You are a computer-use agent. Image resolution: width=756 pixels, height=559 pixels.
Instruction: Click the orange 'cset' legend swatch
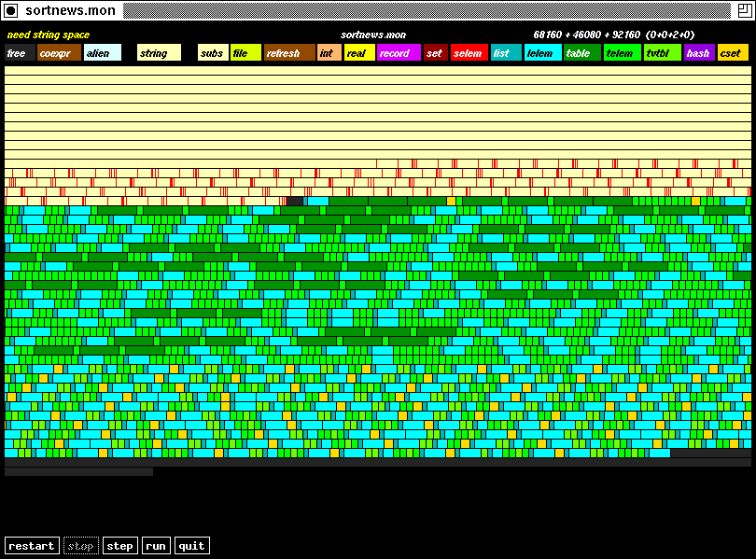point(733,53)
